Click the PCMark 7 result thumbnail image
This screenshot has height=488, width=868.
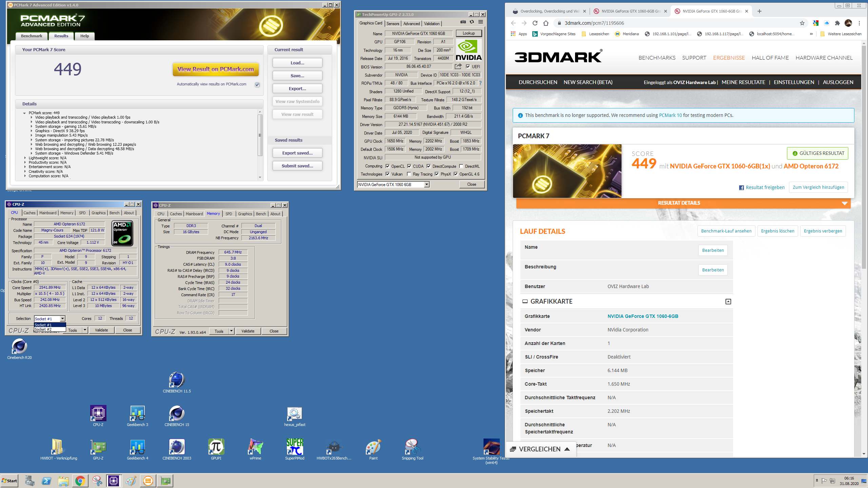567,171
